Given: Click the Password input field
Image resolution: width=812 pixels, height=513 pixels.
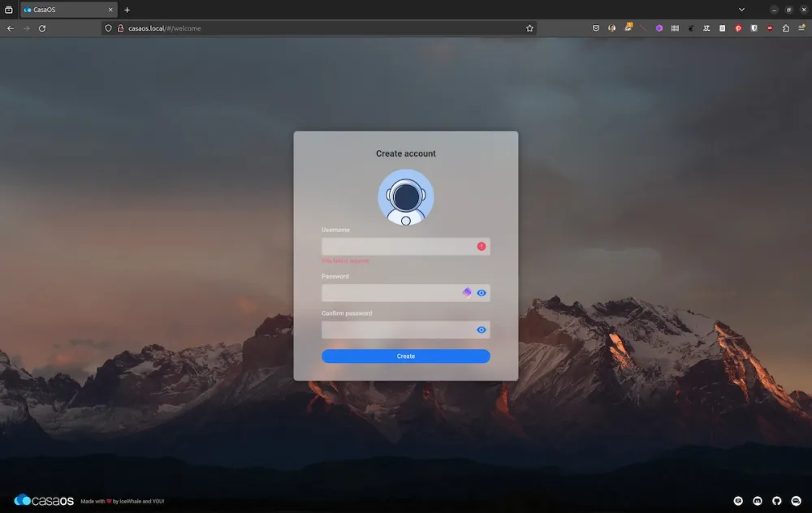Looking at the screenshot, I should [405, 293].
